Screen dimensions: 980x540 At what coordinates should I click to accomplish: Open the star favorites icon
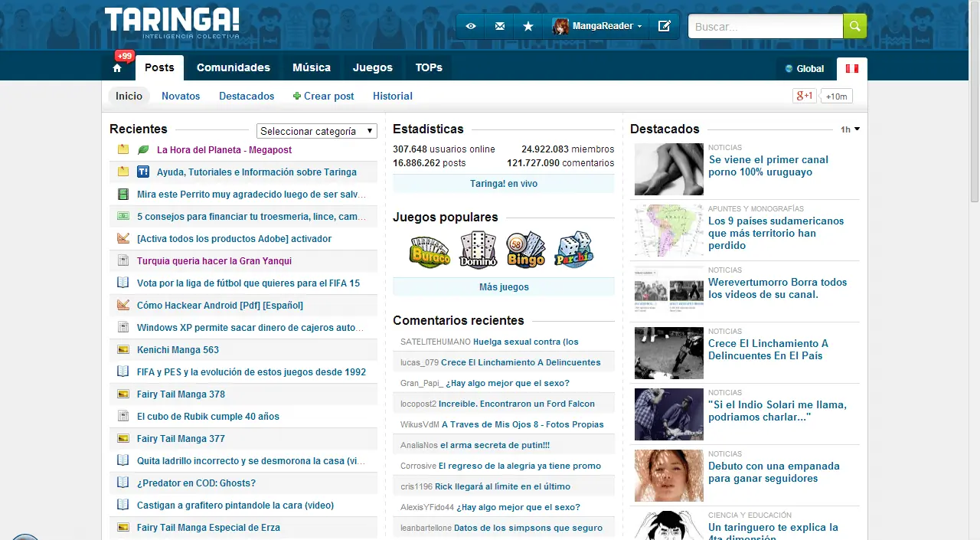tap(528, 26)
